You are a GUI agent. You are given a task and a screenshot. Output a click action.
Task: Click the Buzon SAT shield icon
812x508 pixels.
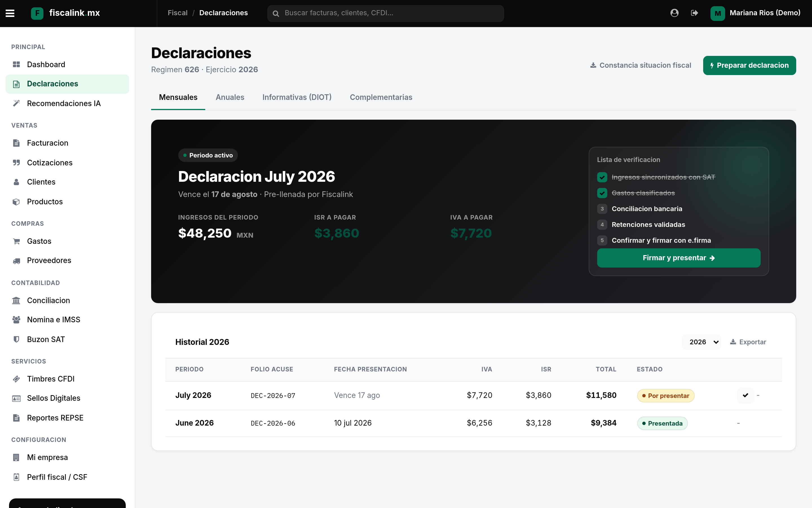click(x=16, y=339)
